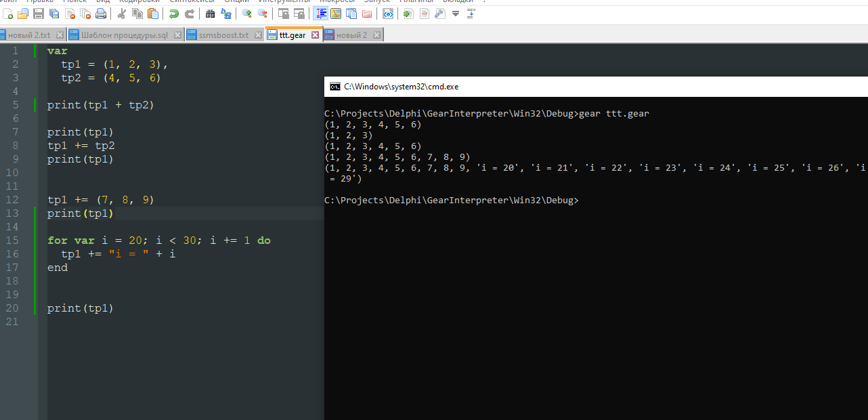Undo the last edit with the green arrow

174,14
